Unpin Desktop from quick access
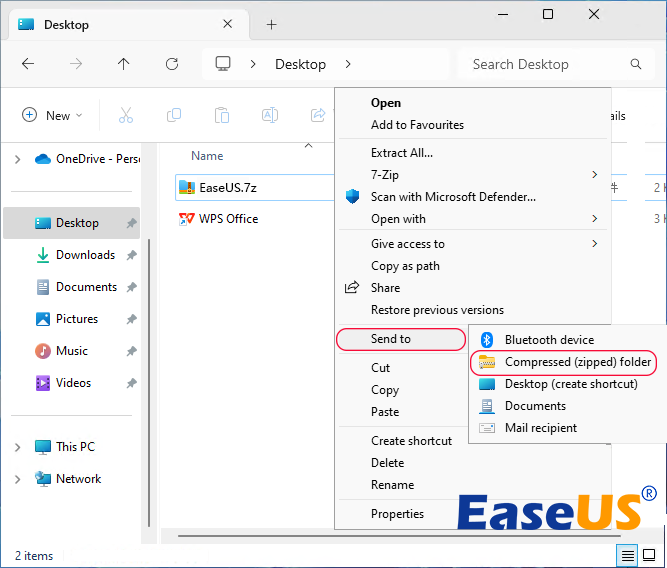Viewport: 667px width, 568px height. pyautogui.click(x=131, y=223)
